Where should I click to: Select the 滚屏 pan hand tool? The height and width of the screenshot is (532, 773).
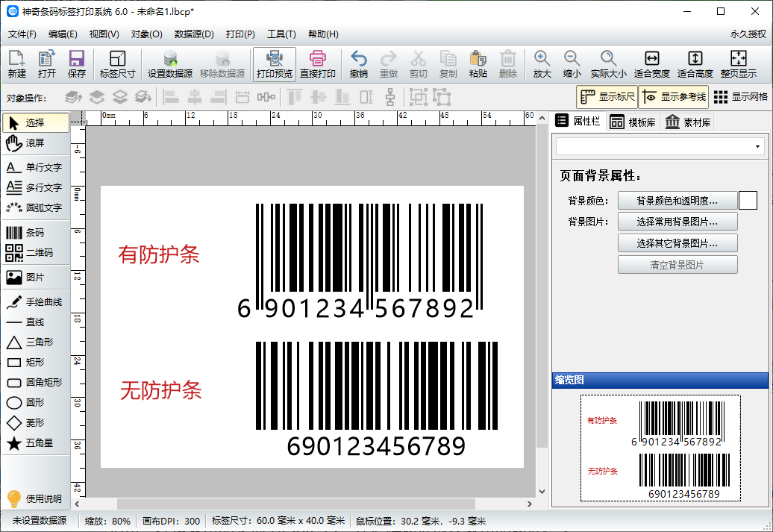[36, 143]
